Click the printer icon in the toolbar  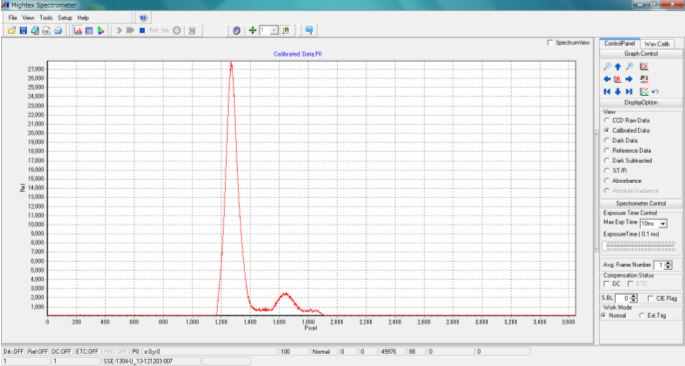(x=58, y=30)
